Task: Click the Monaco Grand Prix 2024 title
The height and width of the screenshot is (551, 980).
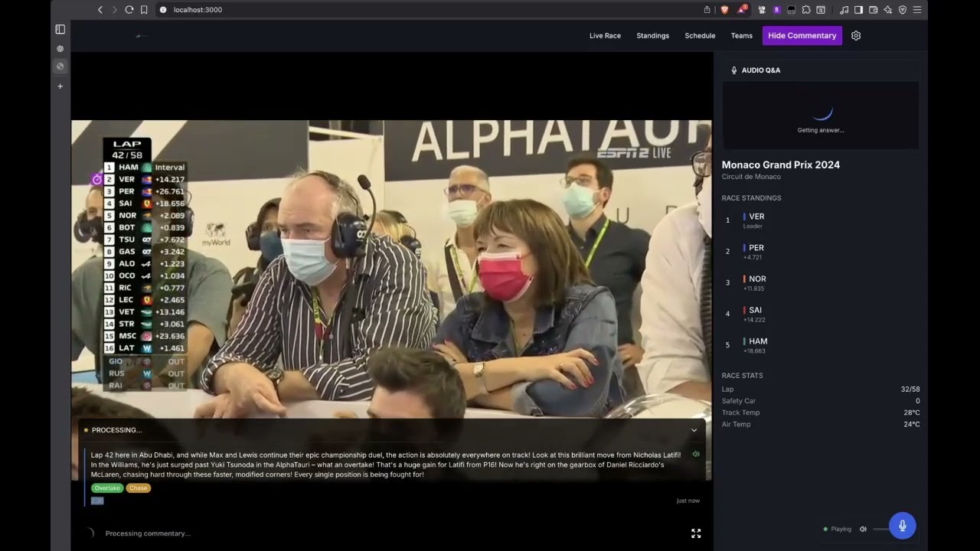Action: [780, 165]
